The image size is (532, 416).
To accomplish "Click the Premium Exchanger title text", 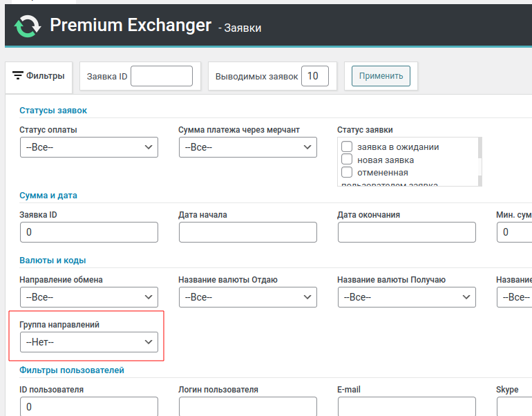I will (x=131, y=26).
